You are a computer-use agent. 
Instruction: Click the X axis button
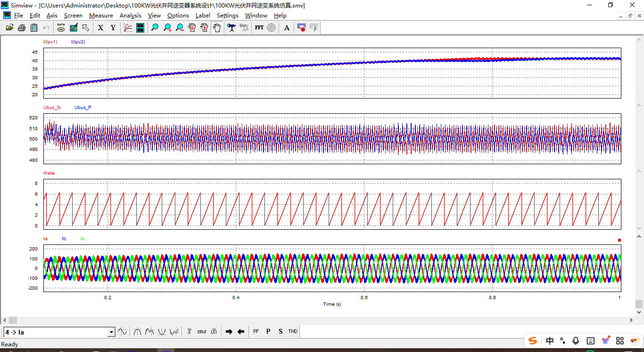point(100,28)
